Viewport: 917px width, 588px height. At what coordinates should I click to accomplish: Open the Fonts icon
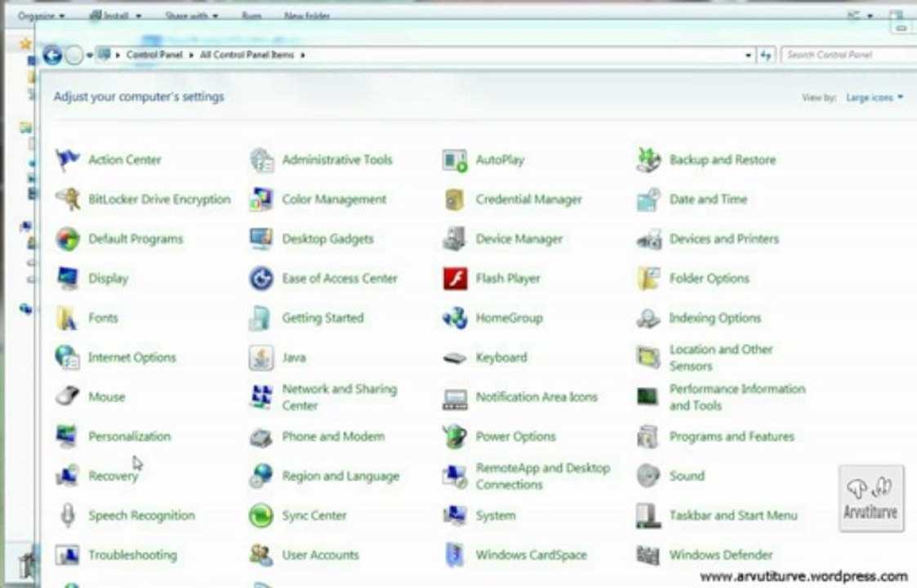[x=67, y=318]
